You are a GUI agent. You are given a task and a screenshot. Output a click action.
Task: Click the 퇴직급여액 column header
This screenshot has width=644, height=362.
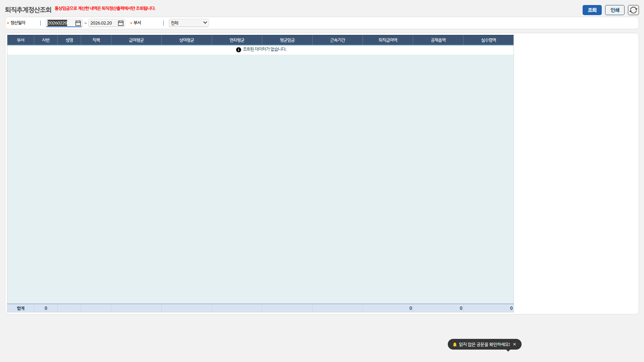pyautogui.click(x=388, y=40)
